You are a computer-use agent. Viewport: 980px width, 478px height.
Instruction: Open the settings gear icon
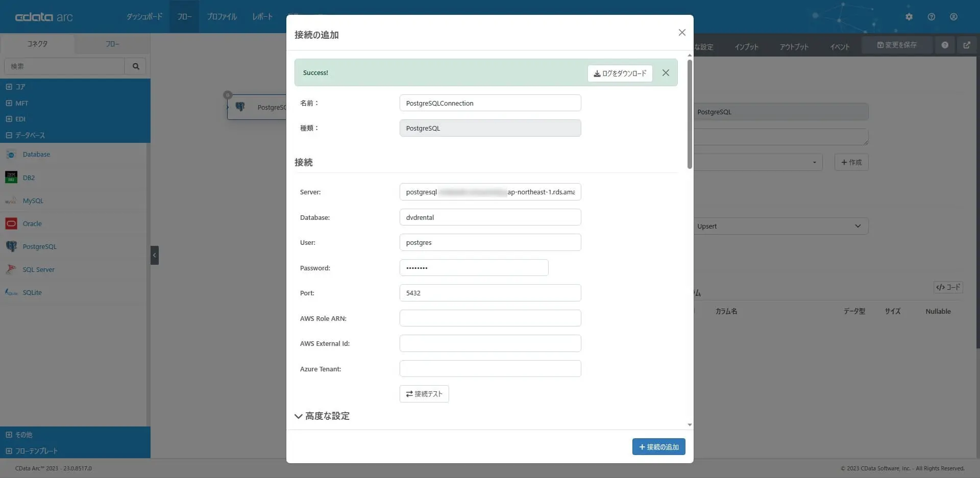click(x=909, y=17)
